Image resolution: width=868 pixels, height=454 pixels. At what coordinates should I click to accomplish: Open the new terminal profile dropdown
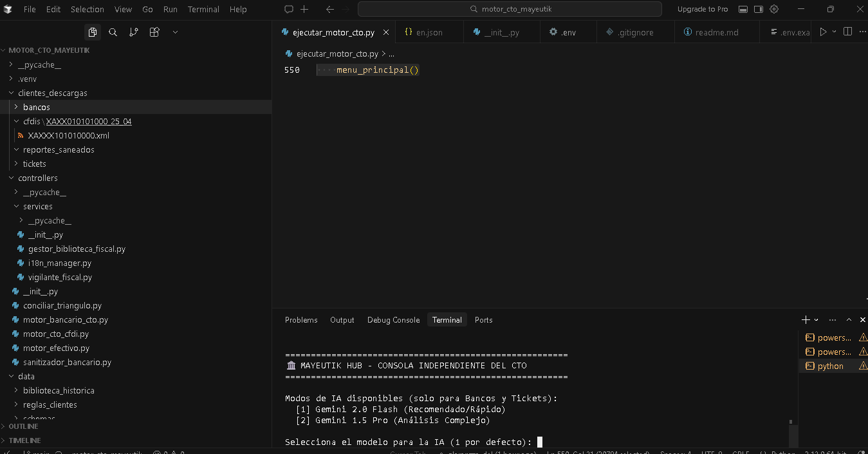pyautogui.click(x=817, y=319)
